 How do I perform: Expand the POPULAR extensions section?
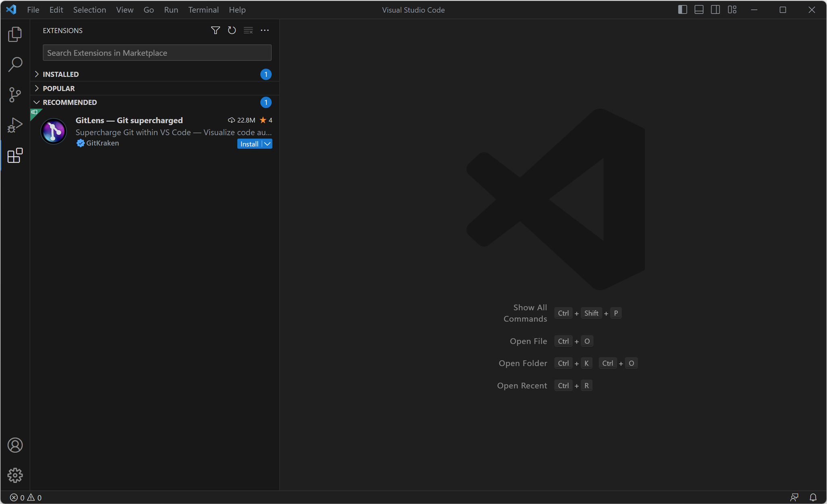[58, 88]
